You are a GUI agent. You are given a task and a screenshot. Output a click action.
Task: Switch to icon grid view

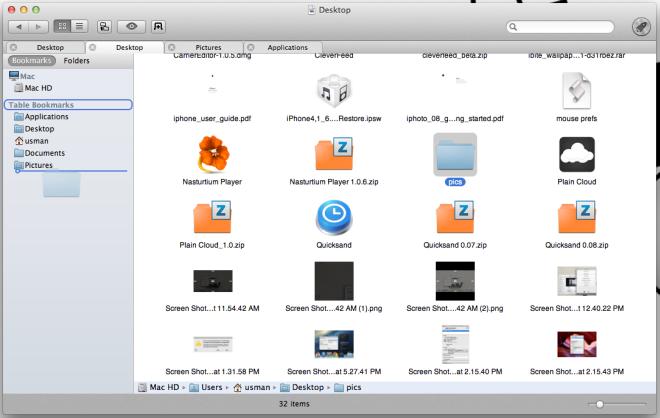(x=62, y=27)
